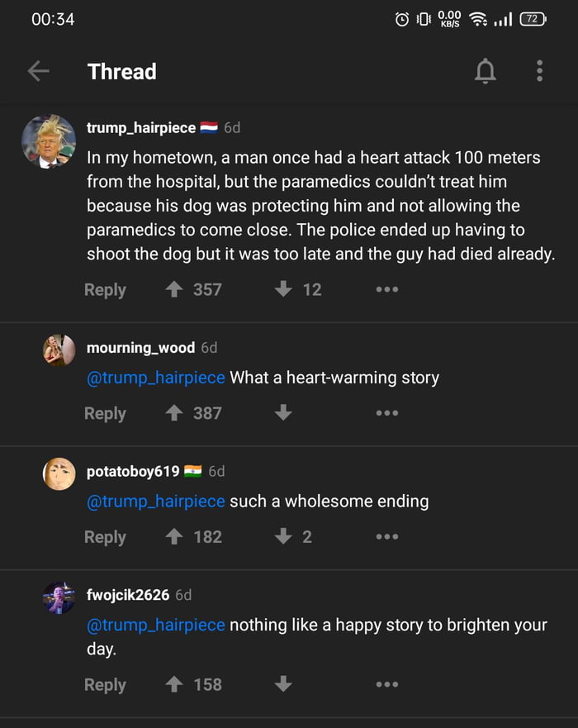This screenshot has height=728, width=578.
Task: Reply to fwojcik2626's comment
Action: [x=105, y=685]
